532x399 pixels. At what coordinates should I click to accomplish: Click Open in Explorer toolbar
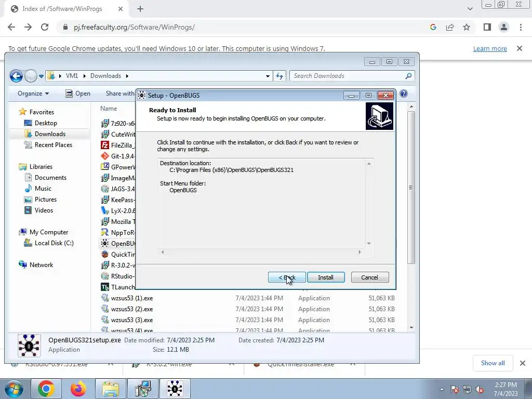(x=78, y=94)
